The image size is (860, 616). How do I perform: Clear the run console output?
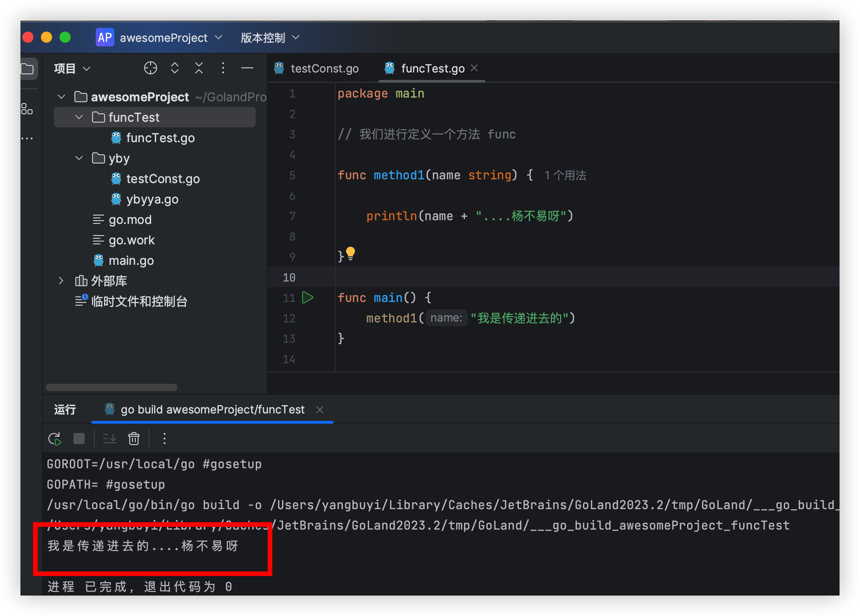point(134,439)
